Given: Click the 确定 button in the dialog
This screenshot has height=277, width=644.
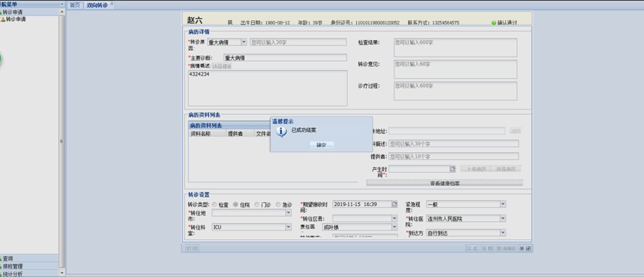Looking at the screenshot, I should 321,145.
